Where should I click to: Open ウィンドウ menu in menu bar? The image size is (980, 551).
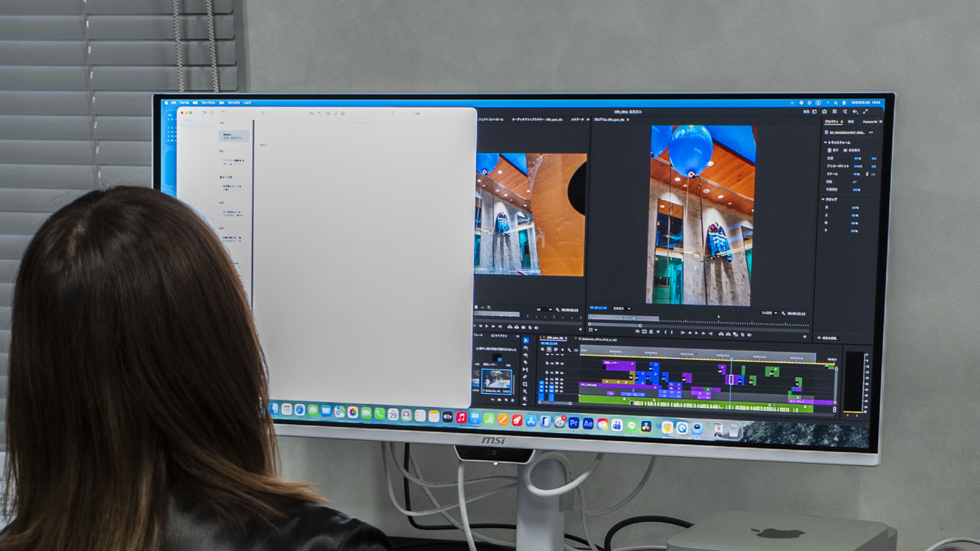(234, 103)
